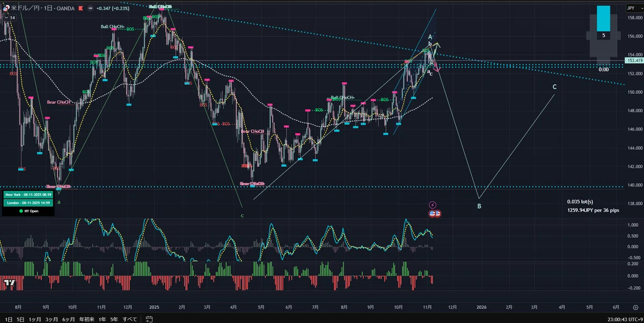Select the 1年 time range
The height and width of the screenshot is (323, 644).
click(x=103, y=319)
